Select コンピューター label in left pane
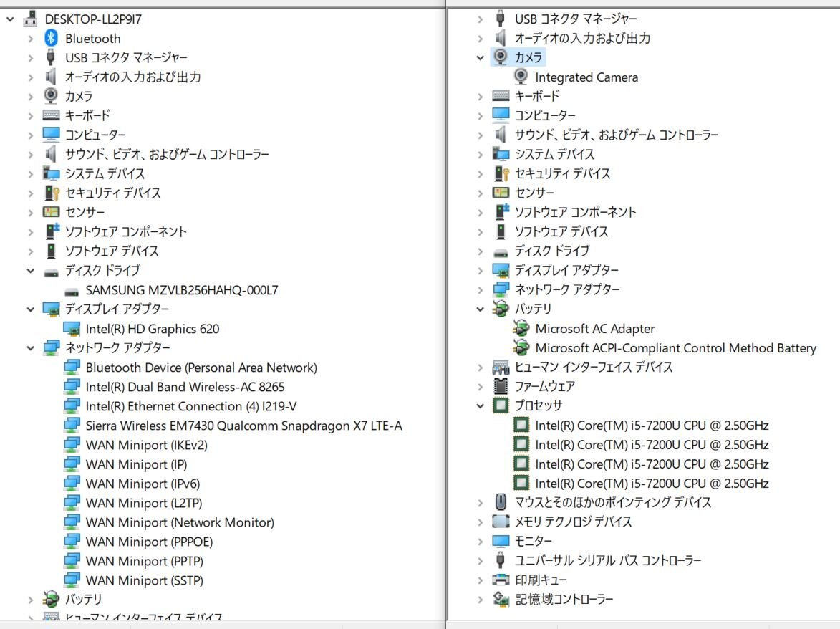The width and height of the screenshot is (840, 629). click(95, 135)
